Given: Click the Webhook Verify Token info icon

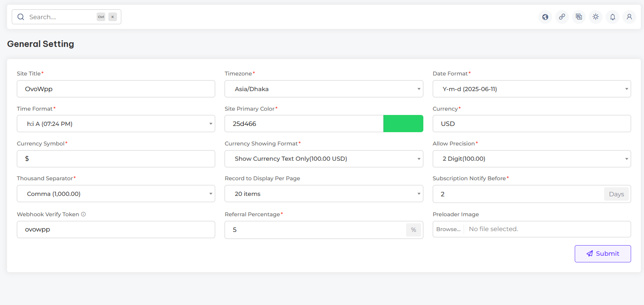Looking at the screenshot, I should click(x=83, y=214).
